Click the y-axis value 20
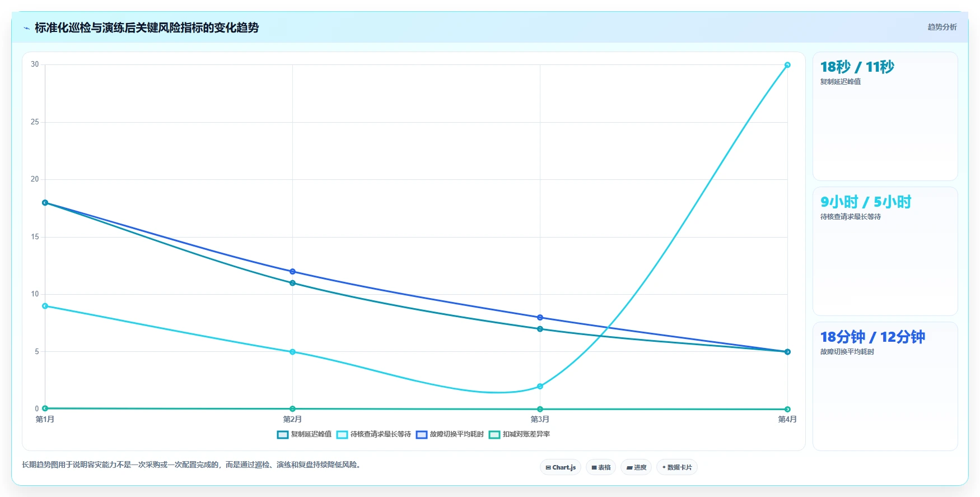Screen dimensions: 980x497 [35, 179]
